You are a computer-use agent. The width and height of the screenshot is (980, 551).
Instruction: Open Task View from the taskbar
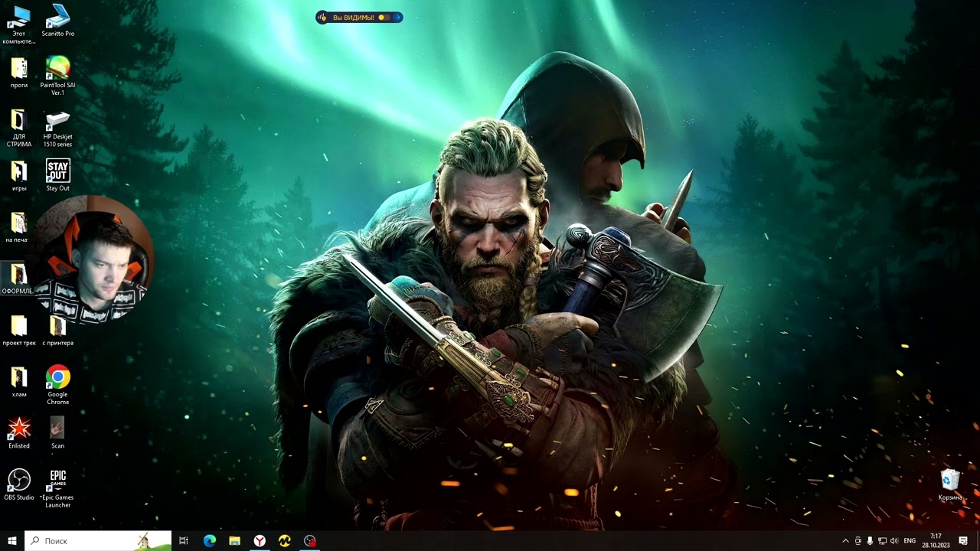(184, 541)
